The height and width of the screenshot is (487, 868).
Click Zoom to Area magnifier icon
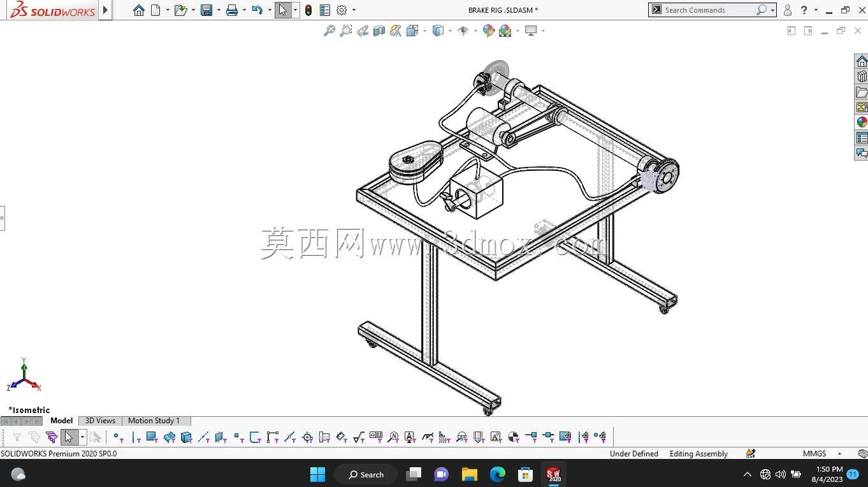click(346, 31)
